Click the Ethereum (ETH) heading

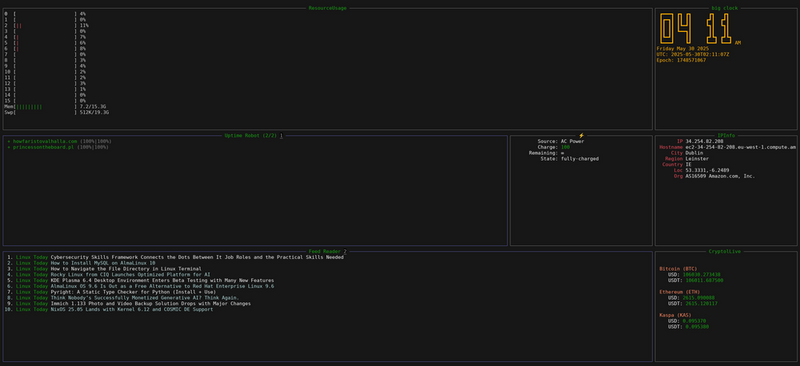[680, 292]
